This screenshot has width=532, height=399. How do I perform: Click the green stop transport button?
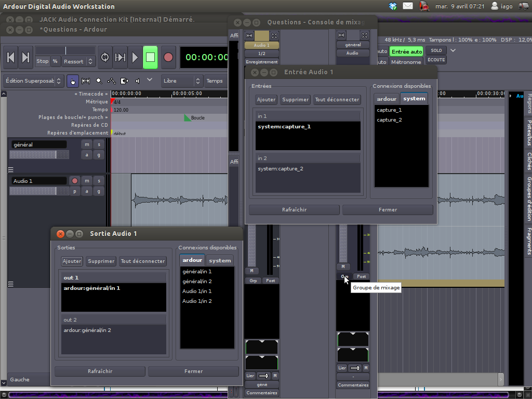click(150, 57)
